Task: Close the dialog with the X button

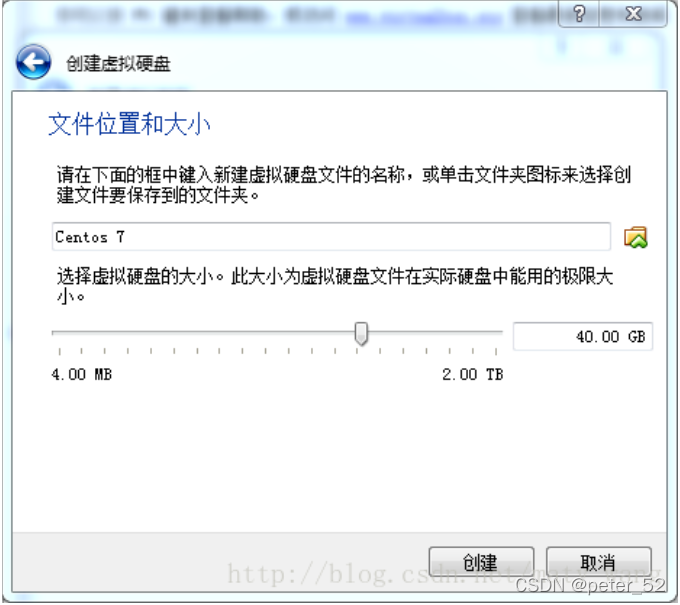Action: coord(633,13)
